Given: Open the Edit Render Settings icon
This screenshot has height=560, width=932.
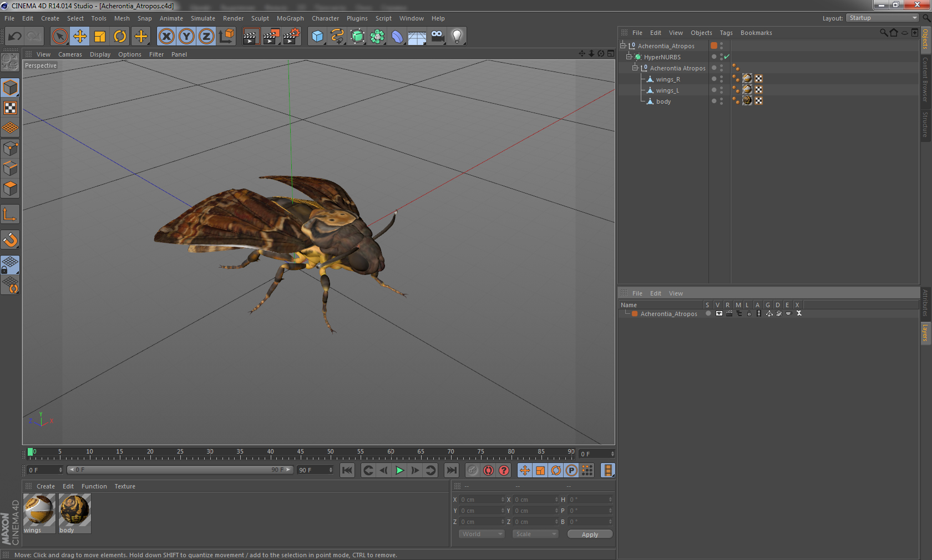Looking at the screenshot, I should coord(292,37).
